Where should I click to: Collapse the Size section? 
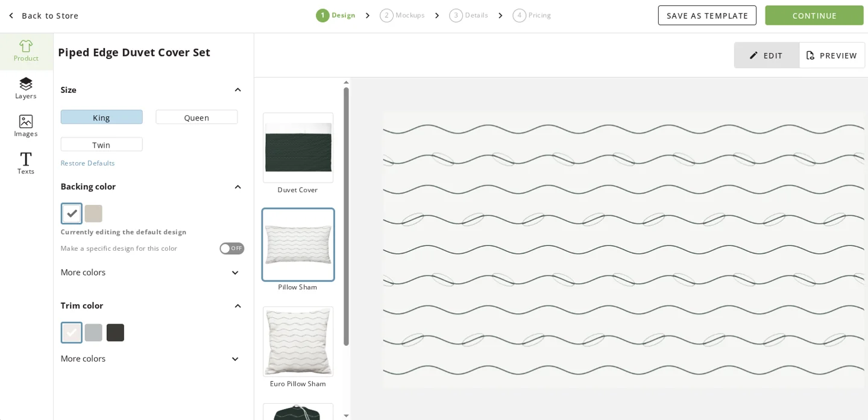tap(237, 90)
